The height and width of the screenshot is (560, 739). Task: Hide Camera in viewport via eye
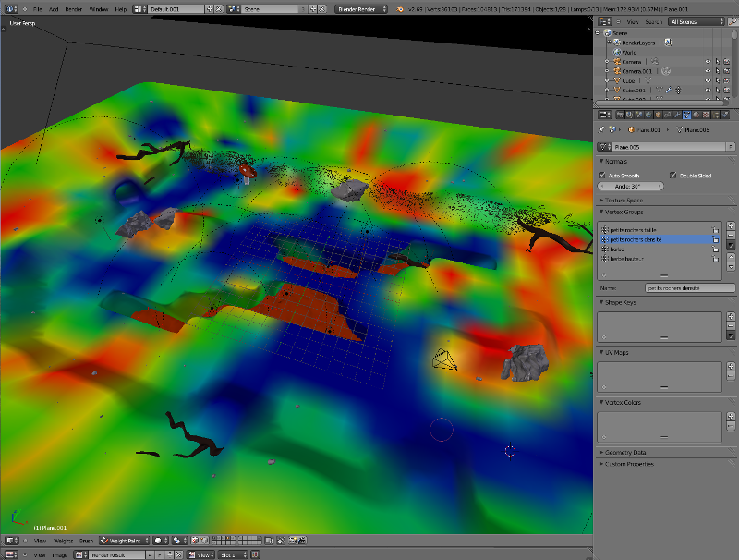708,62
